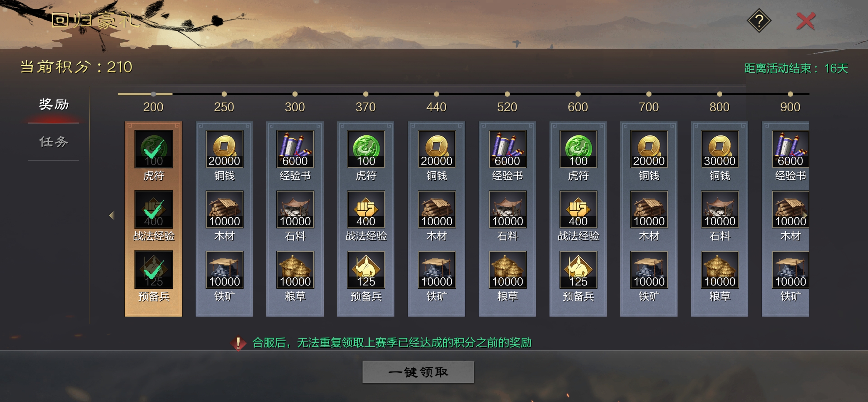Click the claimed tactics experience reward with checkmark
The width and height of the screenshot is (868, 402).
pyautogui.click(x=154, y=210)
